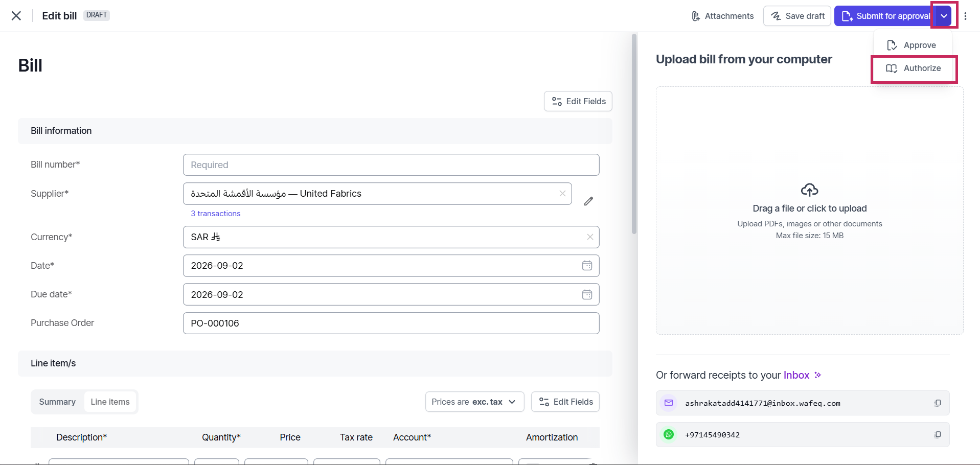Open the Currency SAR combo box
Image resolution: width=980 pixels, height=465 pixels.
(391, 237)
